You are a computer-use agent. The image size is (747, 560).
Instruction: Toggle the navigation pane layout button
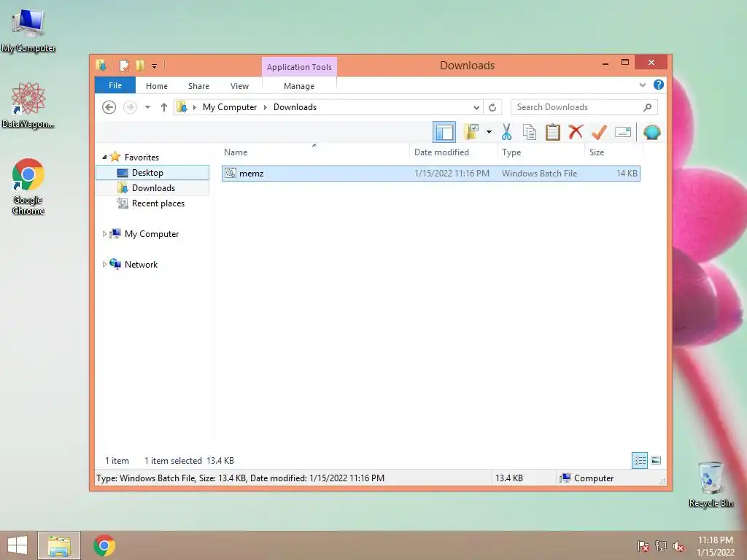click(444, 132)
